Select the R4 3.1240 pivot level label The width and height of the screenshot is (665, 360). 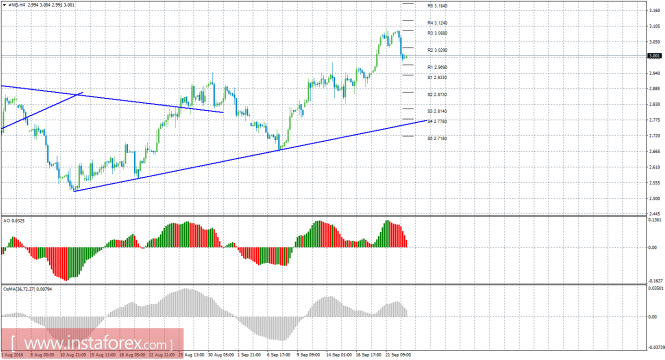[437, 22]
